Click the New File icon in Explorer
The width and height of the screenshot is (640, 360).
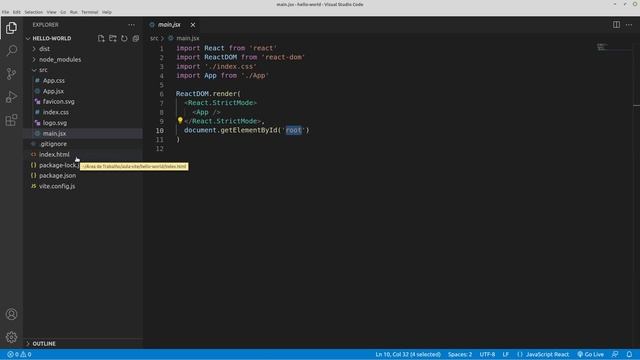(101, 38)
